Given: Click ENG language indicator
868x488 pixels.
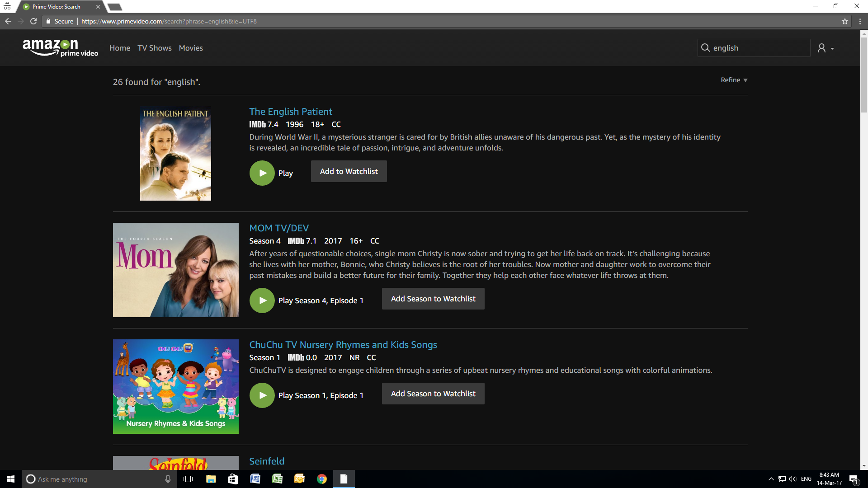Looking at the screenshot, I should pyautogui.click(x=806, y=479).
